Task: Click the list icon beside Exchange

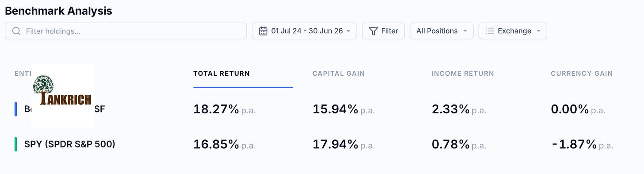Action: [x=490, y=31]
